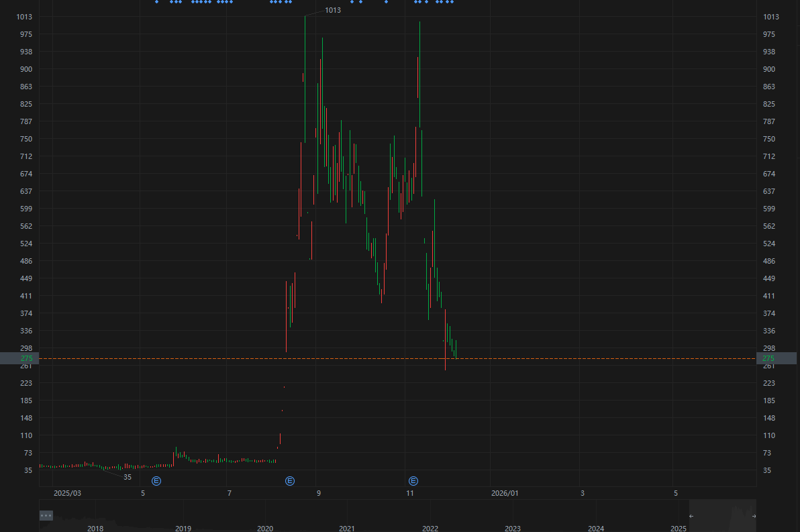Click the 2025/03 date label on time axis
Screen dimensions: 800x532
[x=67, y=493]
